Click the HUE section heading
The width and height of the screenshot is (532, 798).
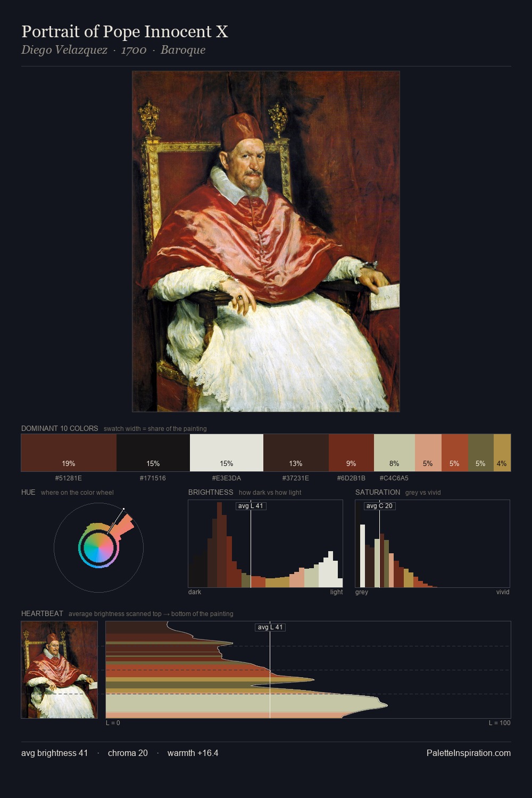28,492
